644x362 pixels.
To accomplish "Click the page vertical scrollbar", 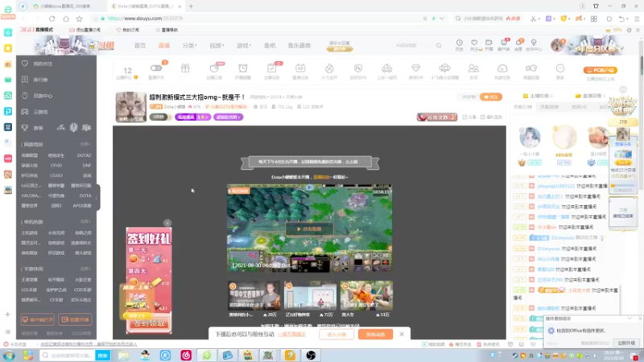I will [x=641, y=66].
